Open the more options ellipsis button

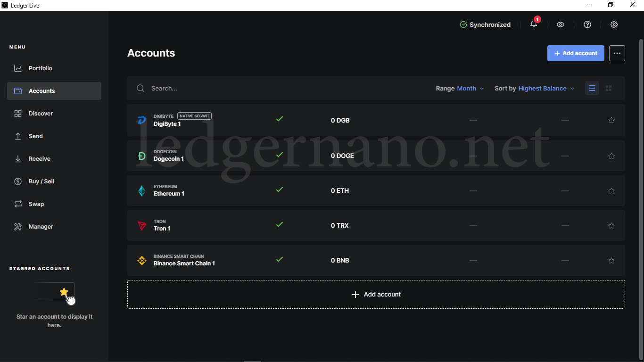click(x=617, y=53)
